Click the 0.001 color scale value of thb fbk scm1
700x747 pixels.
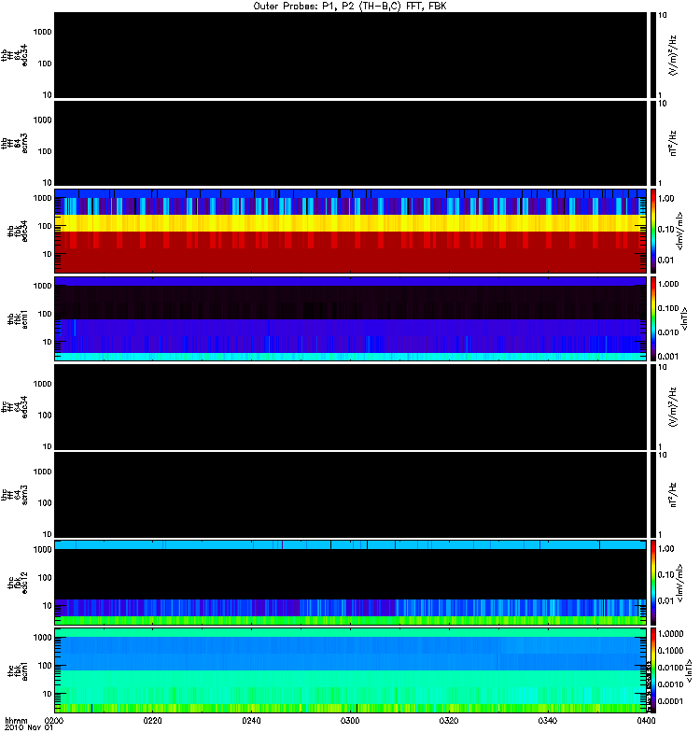click(x=668, y=357)
